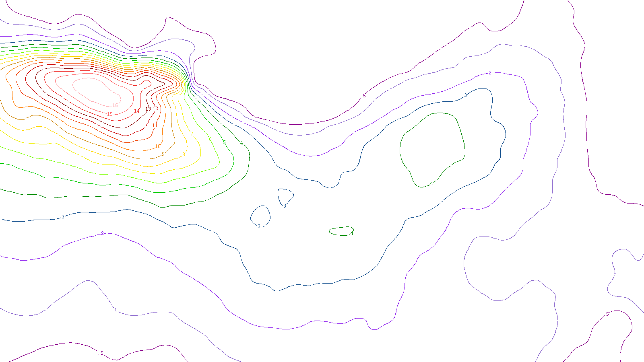Click the lime "6" contour label
Image resolution: width=644 pixels, height=362 pixels.
(210, 140)
